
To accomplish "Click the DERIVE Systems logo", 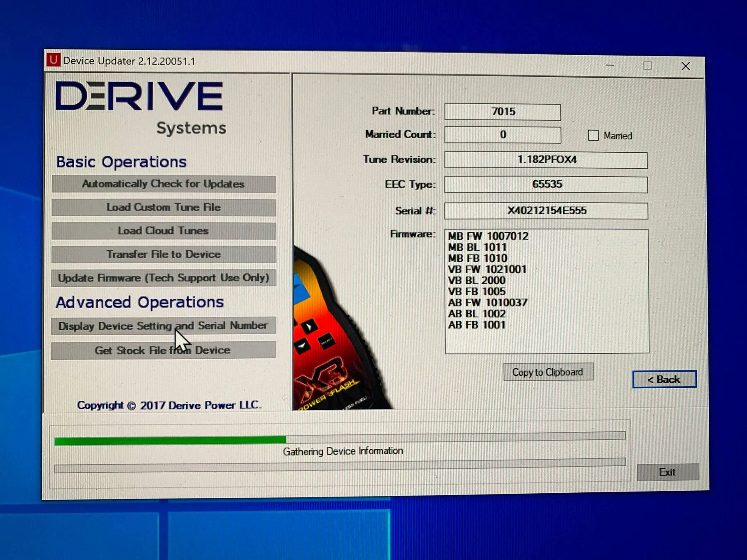I will 141,108.
